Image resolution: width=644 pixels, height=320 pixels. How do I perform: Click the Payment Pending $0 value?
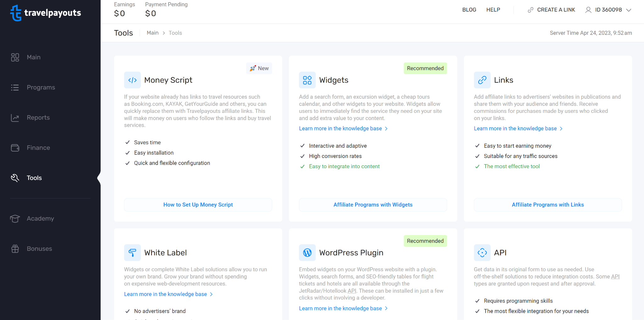click(151, 14)
